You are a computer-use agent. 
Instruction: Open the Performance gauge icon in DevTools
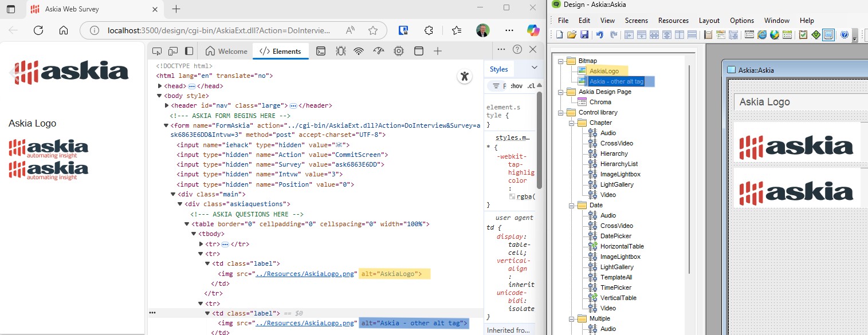pos(378,51)
